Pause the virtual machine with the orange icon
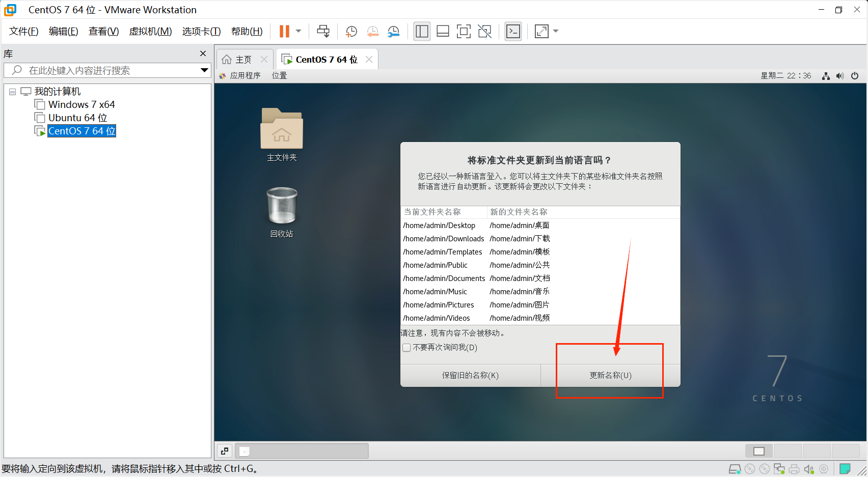Screen dimensions: 868x477 (x=284, y=31)
